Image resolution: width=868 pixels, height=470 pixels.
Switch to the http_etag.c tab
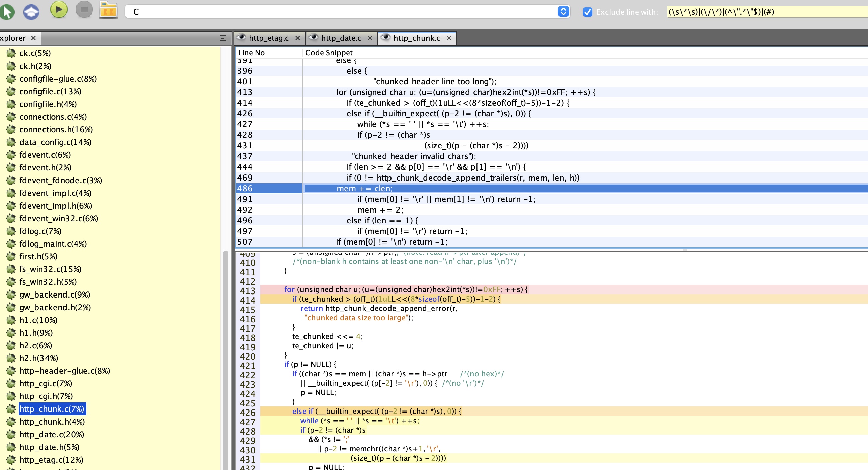tap(269, 38)
